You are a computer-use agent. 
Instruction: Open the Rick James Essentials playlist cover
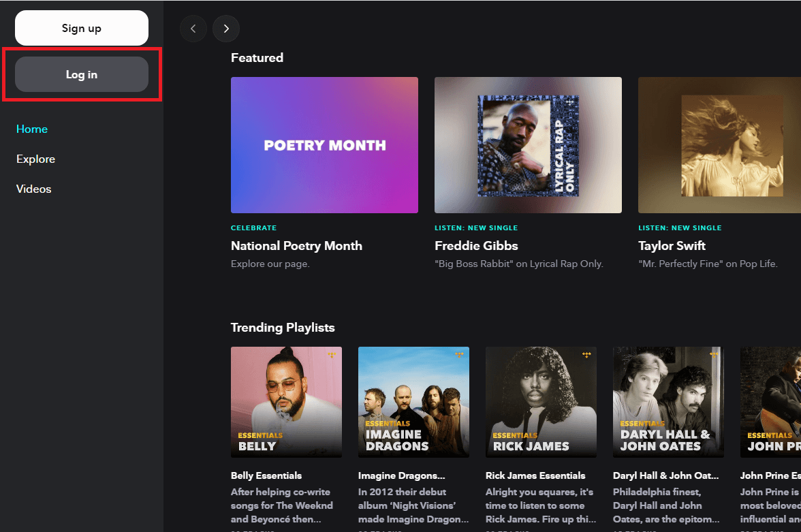click(x=541, y=402)
